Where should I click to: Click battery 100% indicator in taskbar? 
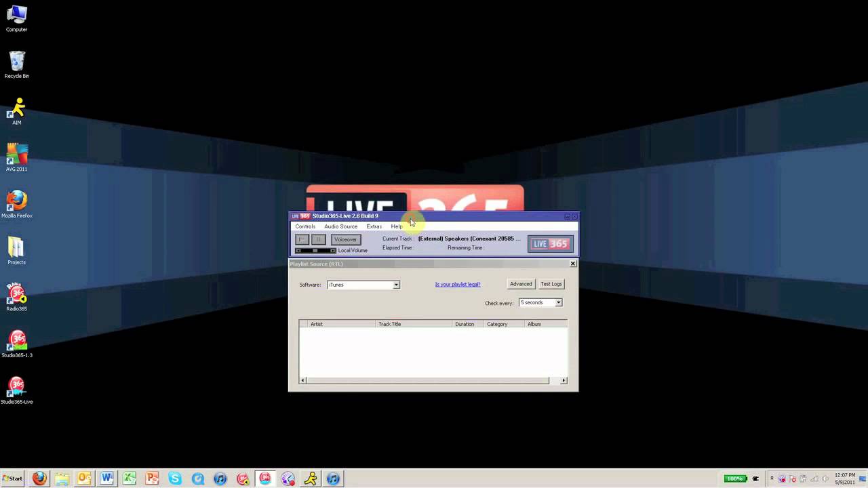(x=735, y=479)
